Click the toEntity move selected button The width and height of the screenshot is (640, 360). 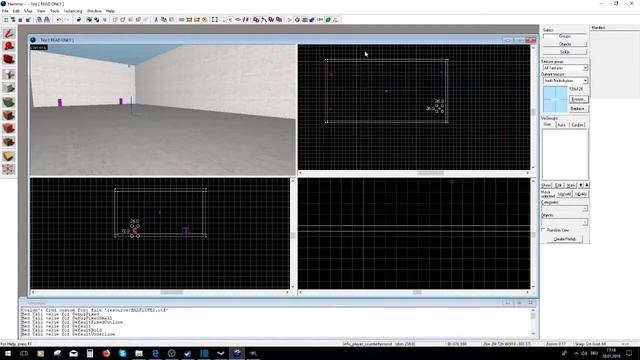(x=581, y=194)
